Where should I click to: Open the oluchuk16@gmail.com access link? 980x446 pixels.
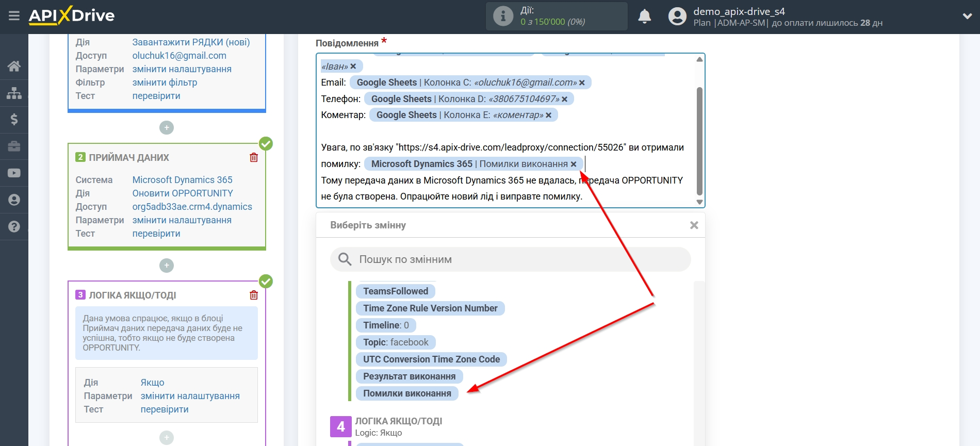coord(179,56)
